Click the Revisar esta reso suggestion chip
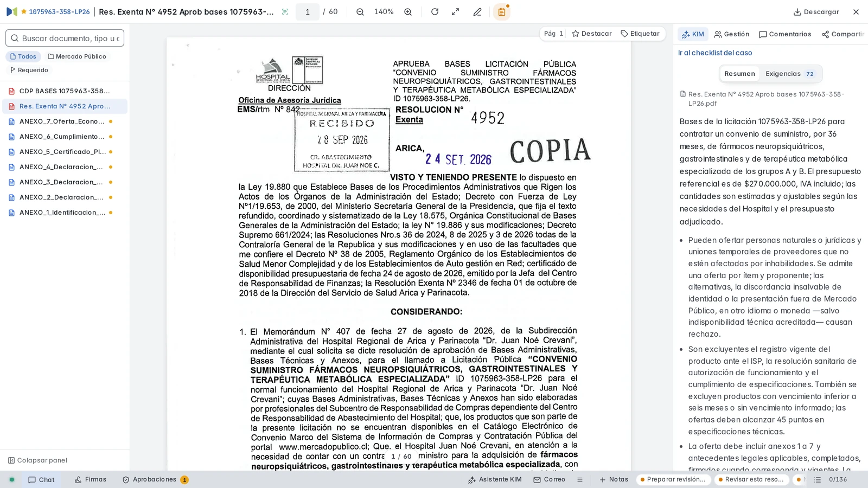Screen dimensions: 868x488 tap(751, 480)
